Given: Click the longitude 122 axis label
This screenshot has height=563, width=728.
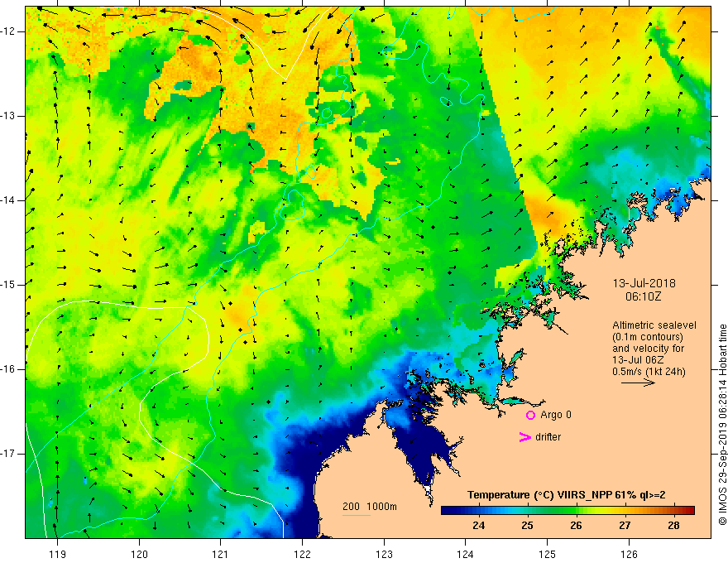Looking at the screenshot, I should coord(302,554).
